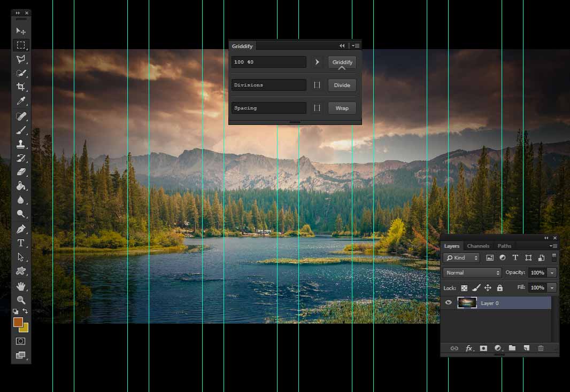Select the Crop tool
This screenshot has height=392, width=570.
pyautogui.click(x=21, y=87)
